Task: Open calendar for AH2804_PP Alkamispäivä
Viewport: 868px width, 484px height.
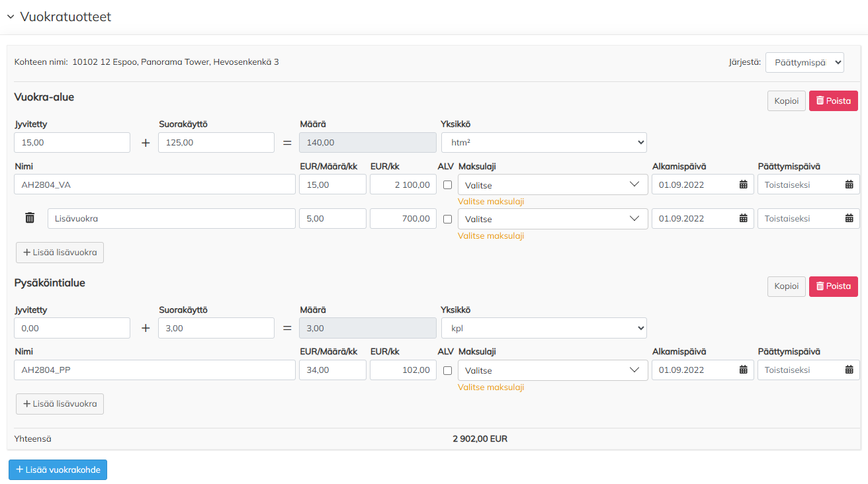Action: click(743, 370)
